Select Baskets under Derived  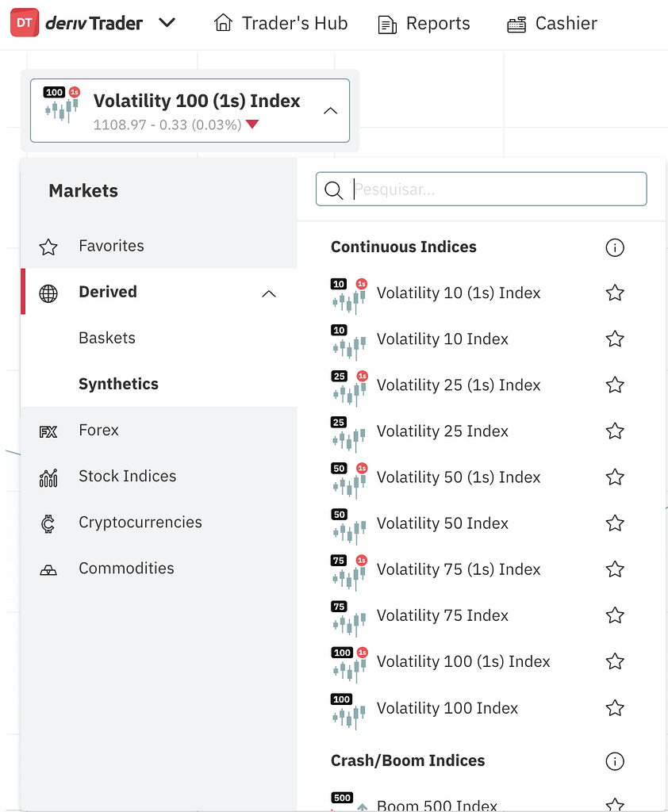107,338
